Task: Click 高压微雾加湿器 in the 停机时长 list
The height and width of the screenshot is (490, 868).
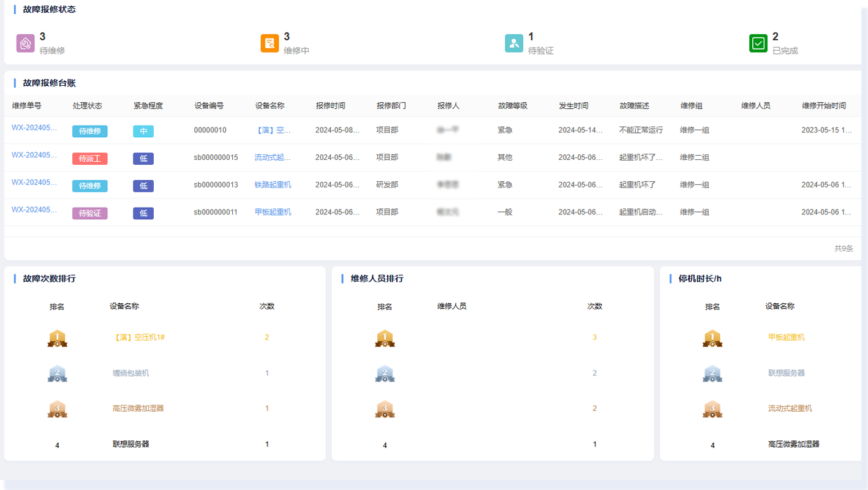Action: pos(794,444)
